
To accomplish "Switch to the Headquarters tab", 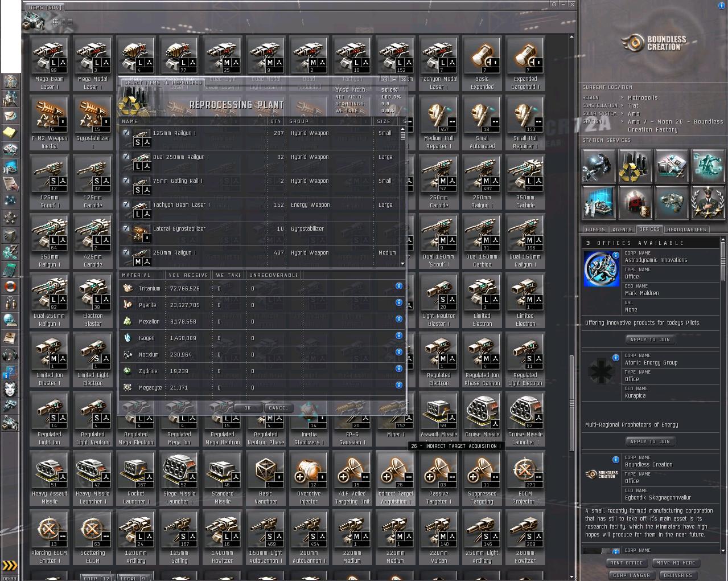I will coord(686,230).
